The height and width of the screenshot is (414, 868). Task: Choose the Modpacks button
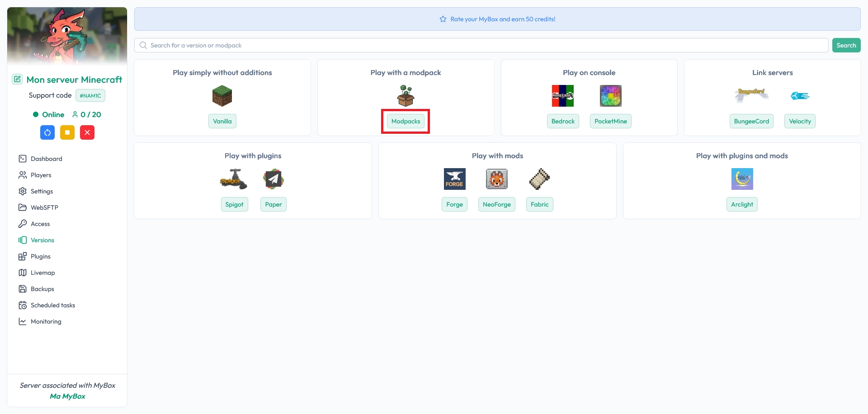click(x=406, y=121)
